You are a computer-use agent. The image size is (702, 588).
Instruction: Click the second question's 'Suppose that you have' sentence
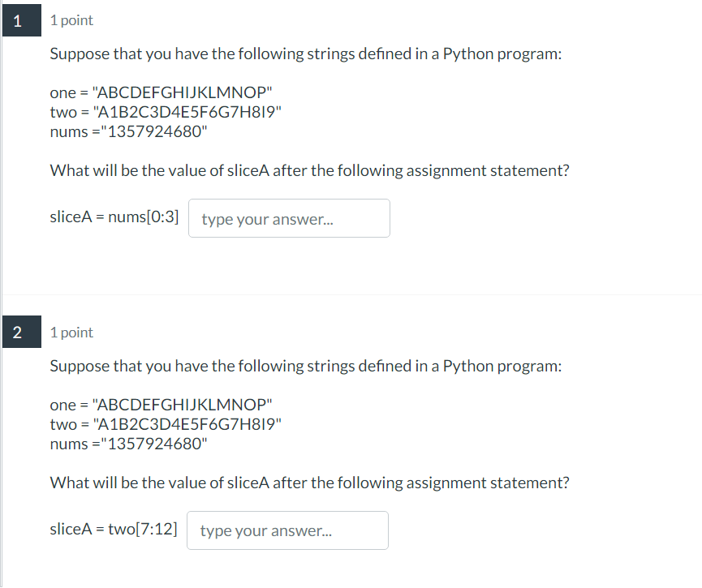coord(305,366)
